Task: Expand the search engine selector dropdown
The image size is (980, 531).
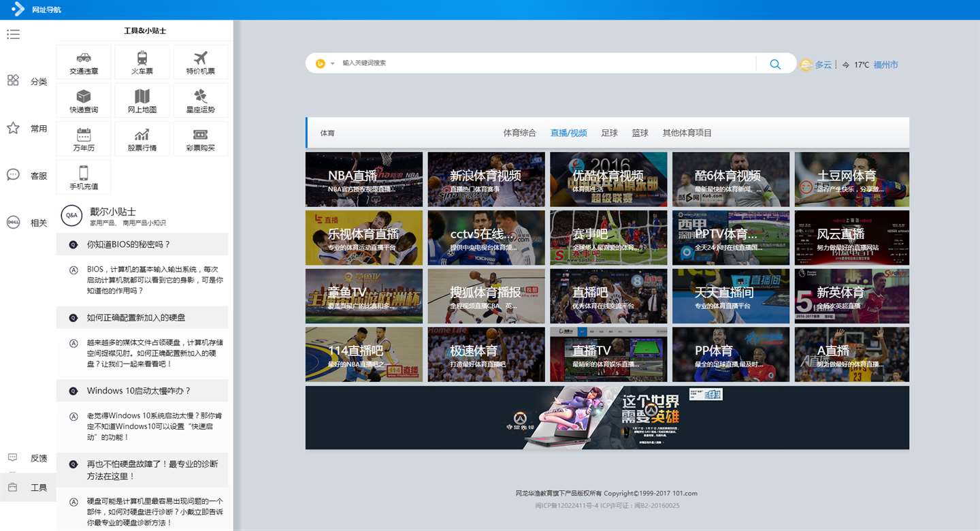Action: click(333, 63)
